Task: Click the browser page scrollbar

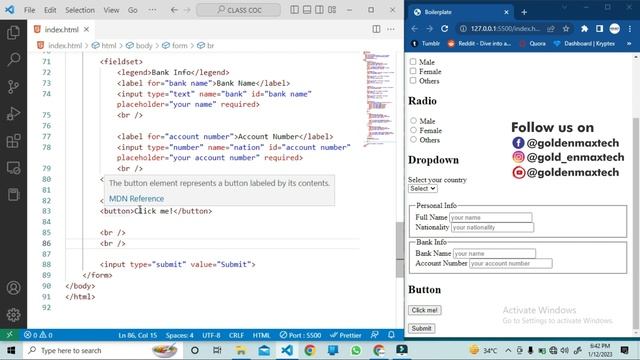Action: [x=636, y=222]
